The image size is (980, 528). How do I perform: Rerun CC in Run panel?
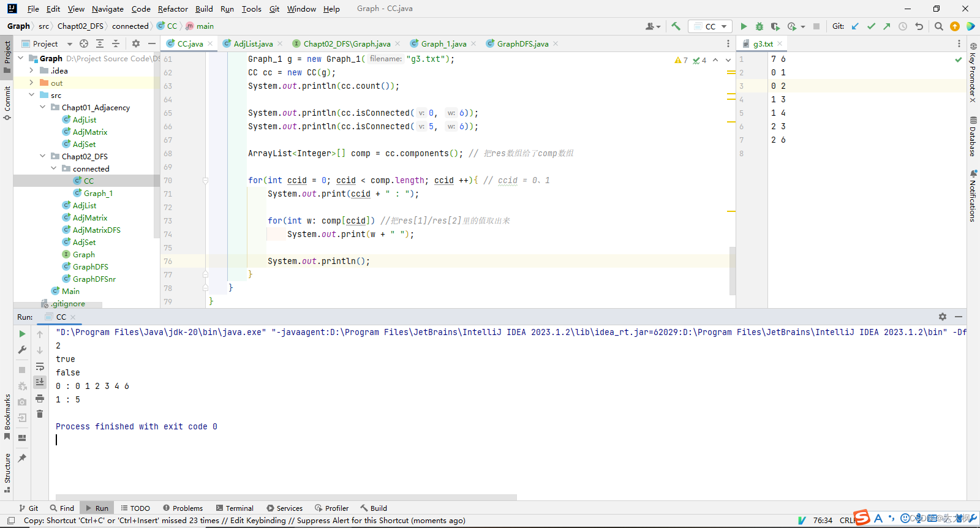[x=22, y=334]
